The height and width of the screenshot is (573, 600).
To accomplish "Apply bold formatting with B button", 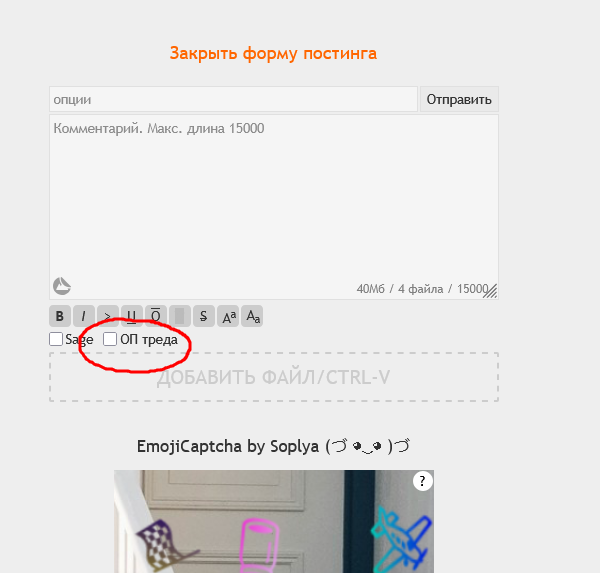I will (60, 316).
